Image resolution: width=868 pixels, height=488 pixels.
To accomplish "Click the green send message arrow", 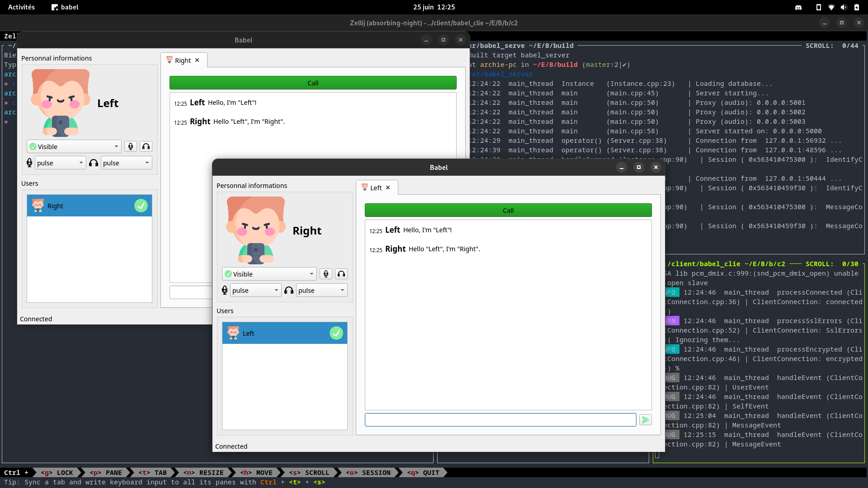I will pyautogui.click(x=645, y=420).
